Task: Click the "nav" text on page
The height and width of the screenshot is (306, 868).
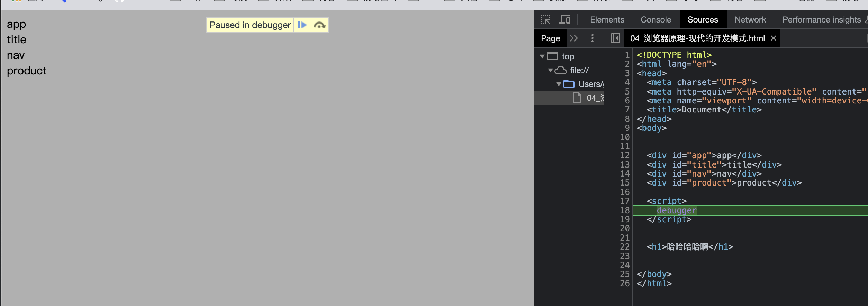Action: click(16, 55)
